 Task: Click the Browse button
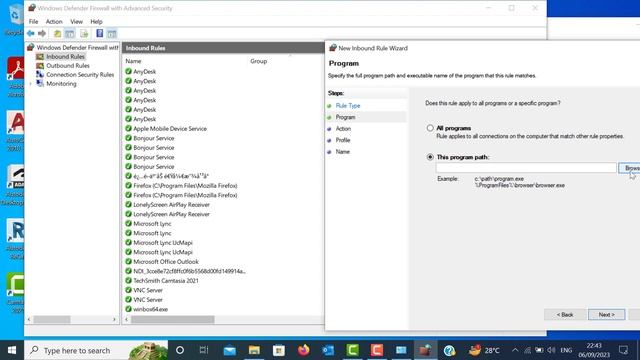[629, 168]
